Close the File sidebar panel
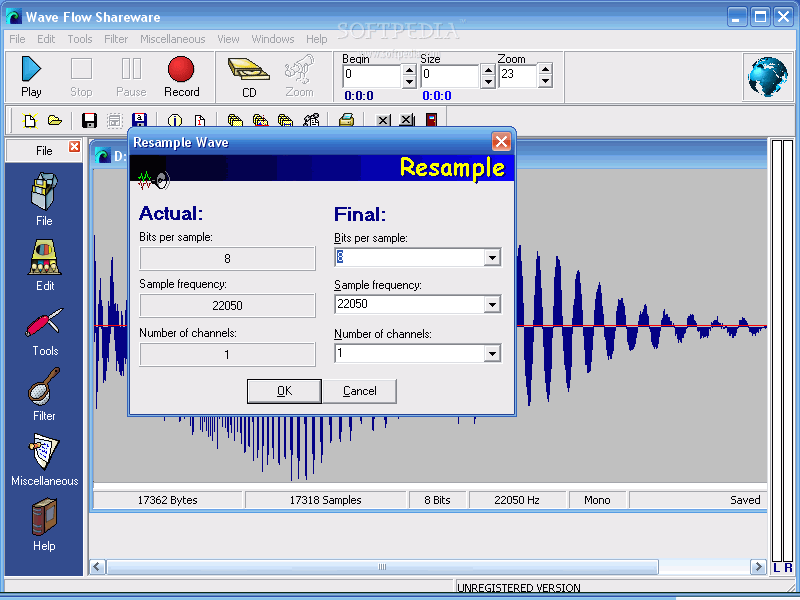 74,147
